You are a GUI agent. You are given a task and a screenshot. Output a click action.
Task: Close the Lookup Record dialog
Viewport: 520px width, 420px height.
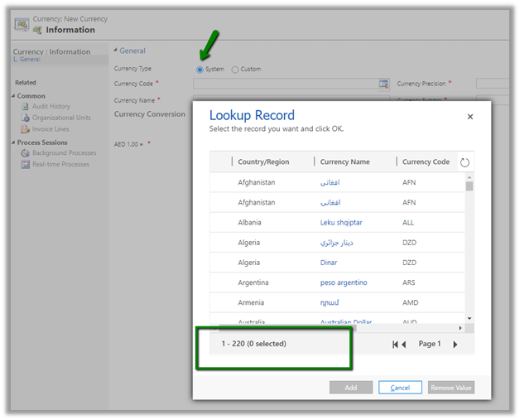(x=470, y=117)
